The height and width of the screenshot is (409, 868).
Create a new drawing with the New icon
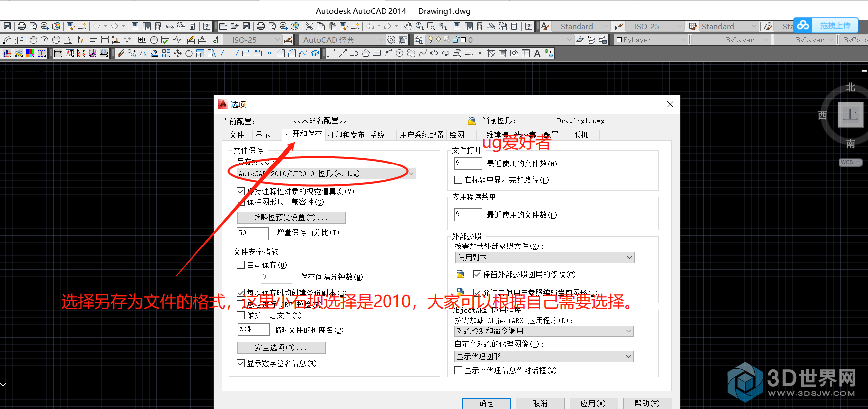[x=223, y=26]
